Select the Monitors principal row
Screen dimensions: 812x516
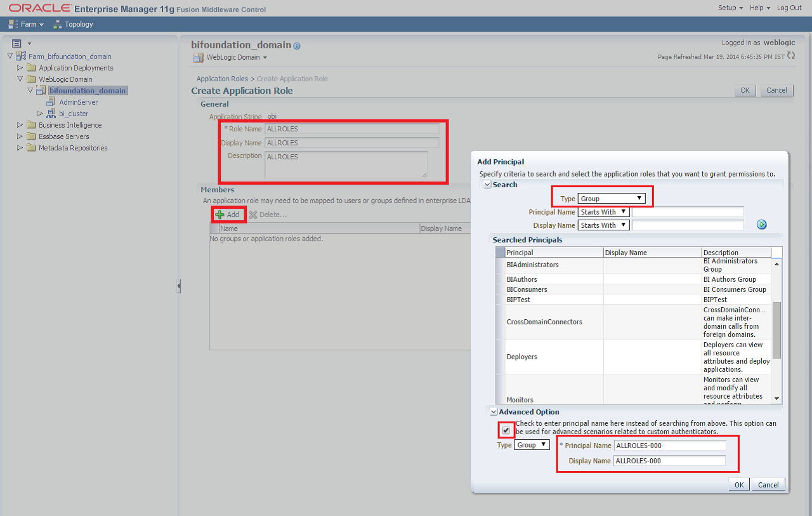coord(633,388)
